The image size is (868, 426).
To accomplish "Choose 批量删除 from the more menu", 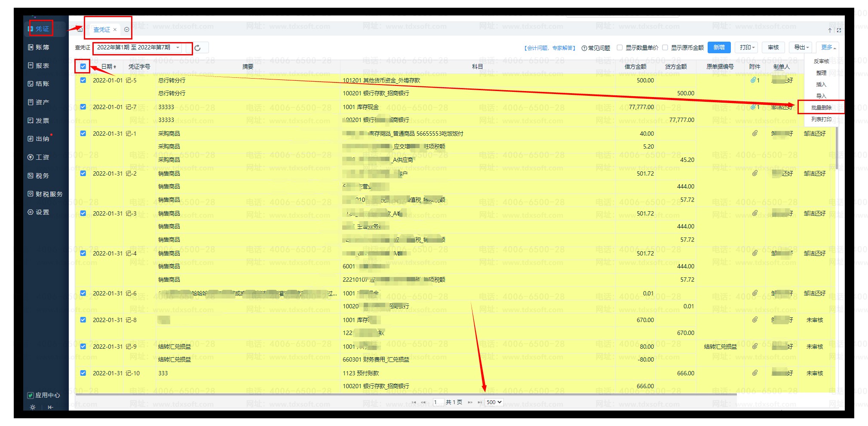I will pos(821,107).
